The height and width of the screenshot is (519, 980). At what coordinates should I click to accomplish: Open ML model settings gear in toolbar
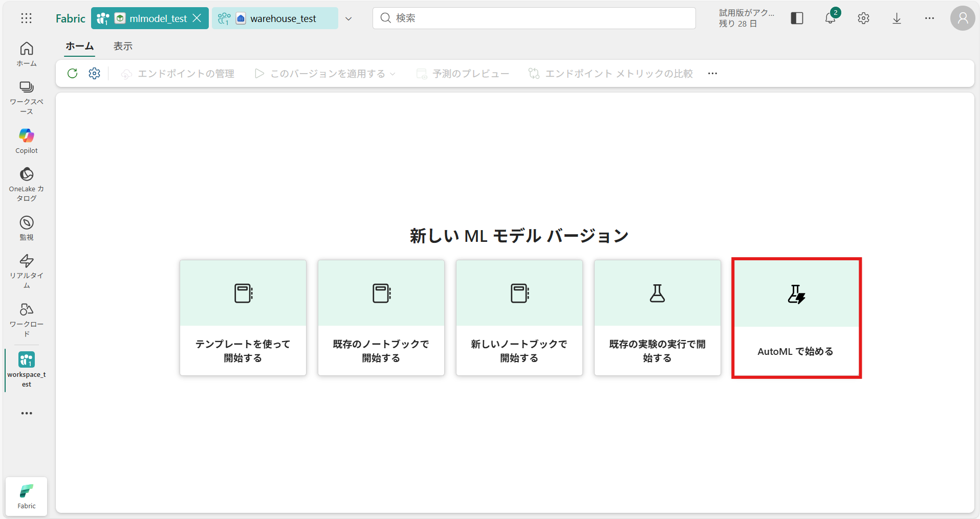point(95,74)
